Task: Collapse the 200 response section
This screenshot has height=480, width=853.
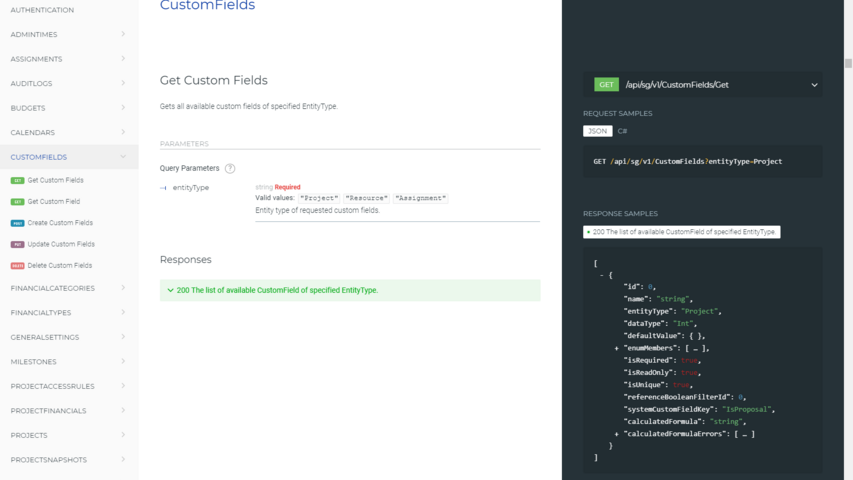Action: click(x=171, y=291)
